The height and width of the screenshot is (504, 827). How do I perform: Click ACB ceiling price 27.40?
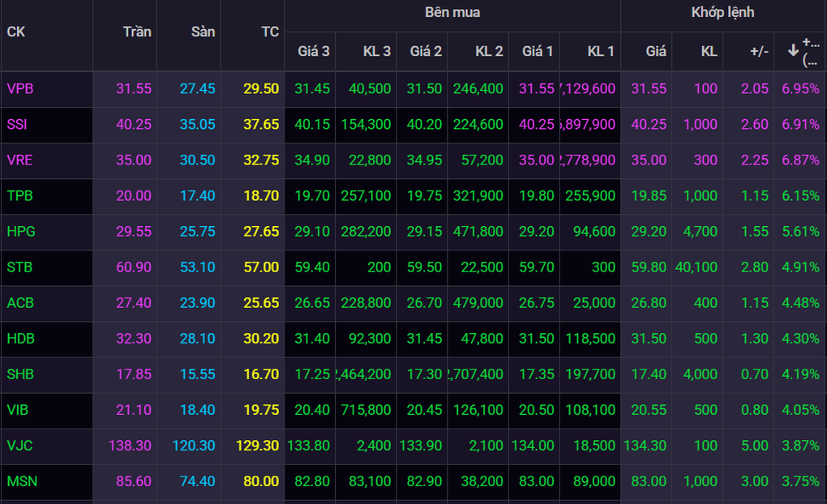point(134,303)
